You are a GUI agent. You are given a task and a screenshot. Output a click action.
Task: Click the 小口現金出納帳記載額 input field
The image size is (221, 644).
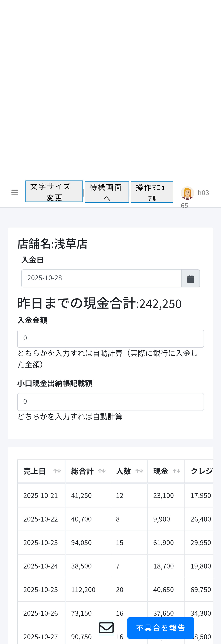pyautogui.click(x=110, y=402)
